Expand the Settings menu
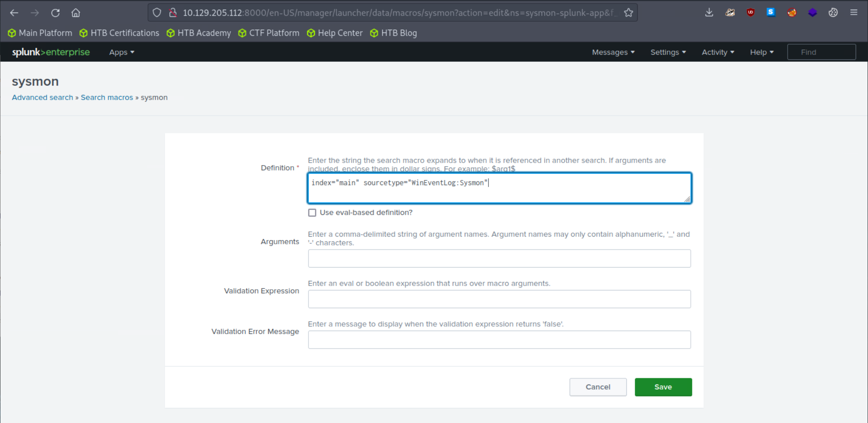The image size is (868, 423). point(667,52)
